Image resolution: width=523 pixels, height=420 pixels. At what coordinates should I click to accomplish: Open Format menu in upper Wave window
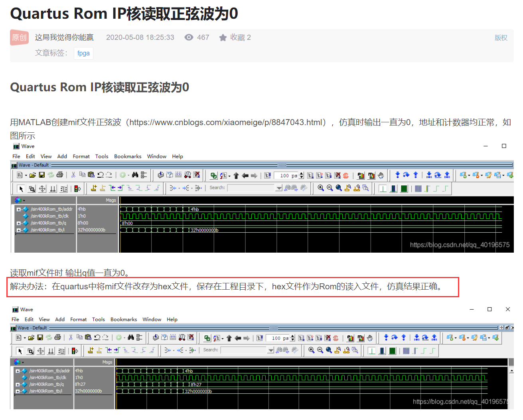tap(81, 156)
